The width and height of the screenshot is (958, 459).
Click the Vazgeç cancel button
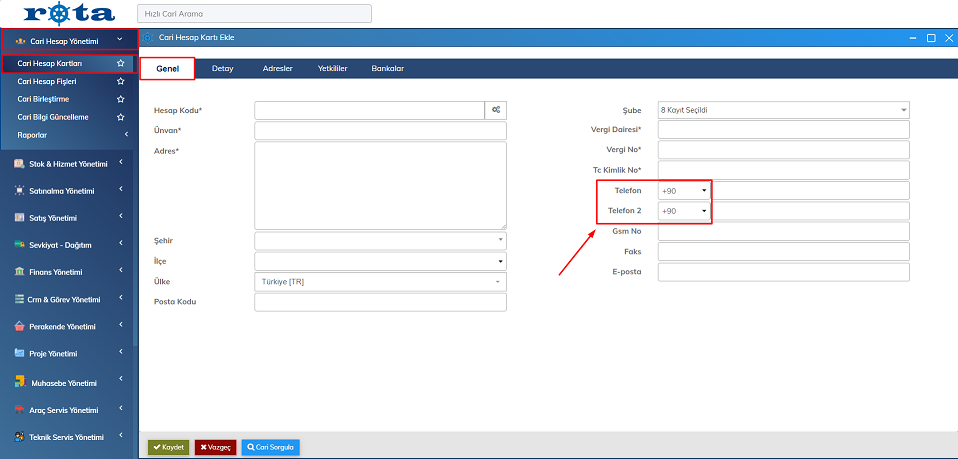[x=215, y=447]
